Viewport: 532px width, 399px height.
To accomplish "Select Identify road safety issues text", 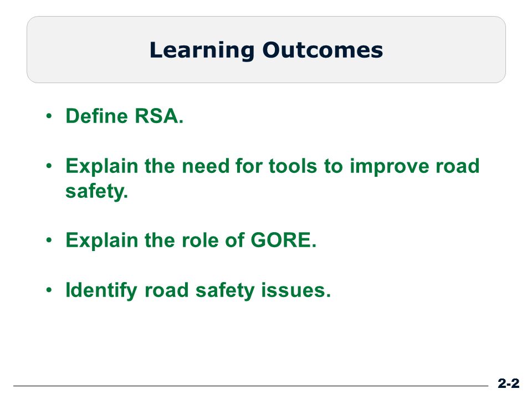I will (198, 291).
